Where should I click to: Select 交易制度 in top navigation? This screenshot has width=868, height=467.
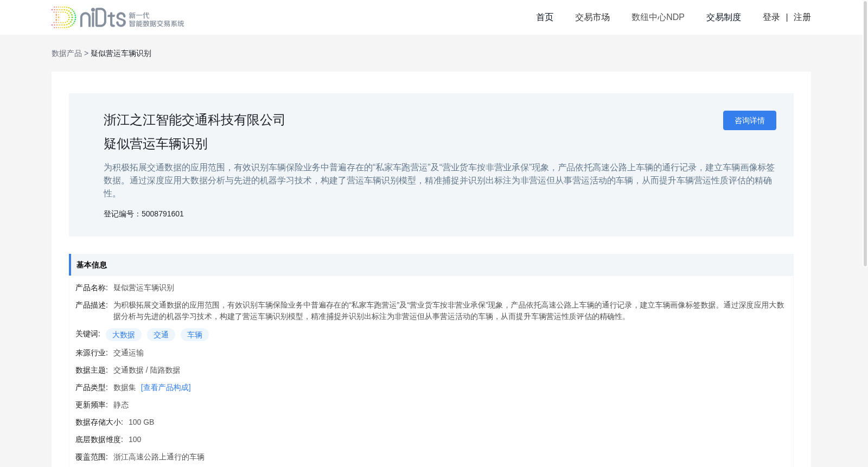[x=724, y=17]
